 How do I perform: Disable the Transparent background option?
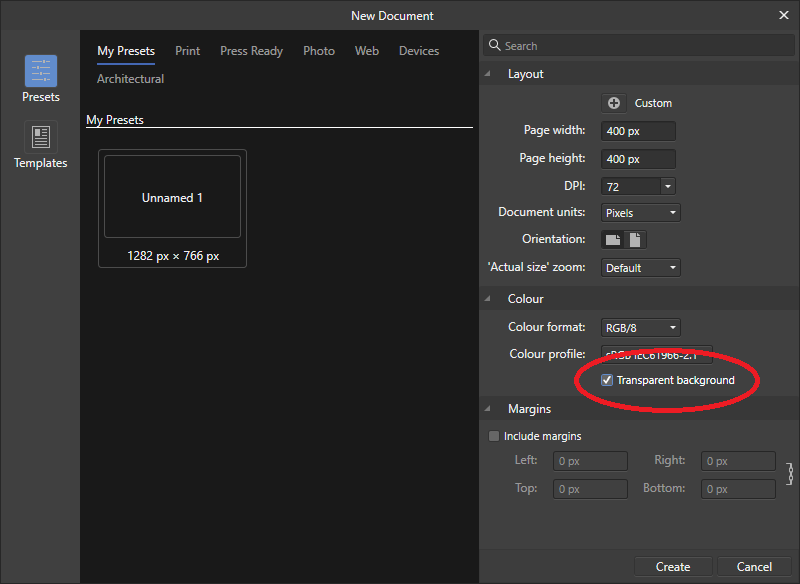pyautogui.click(x=607, y=379)
